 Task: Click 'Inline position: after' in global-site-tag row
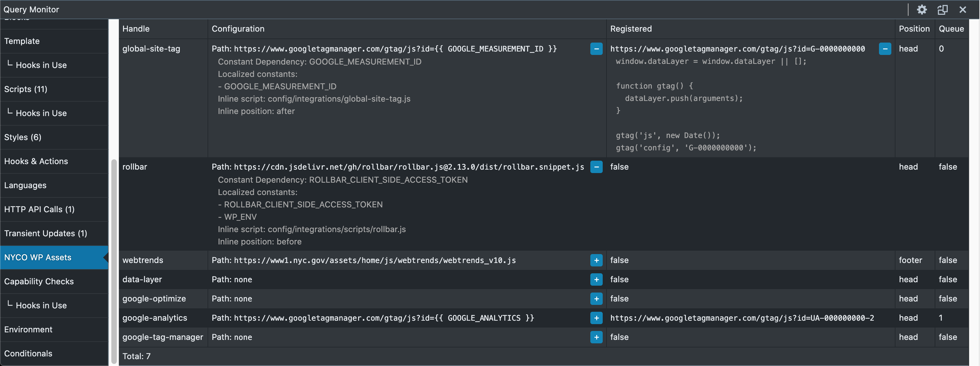[x=256, y=111]
